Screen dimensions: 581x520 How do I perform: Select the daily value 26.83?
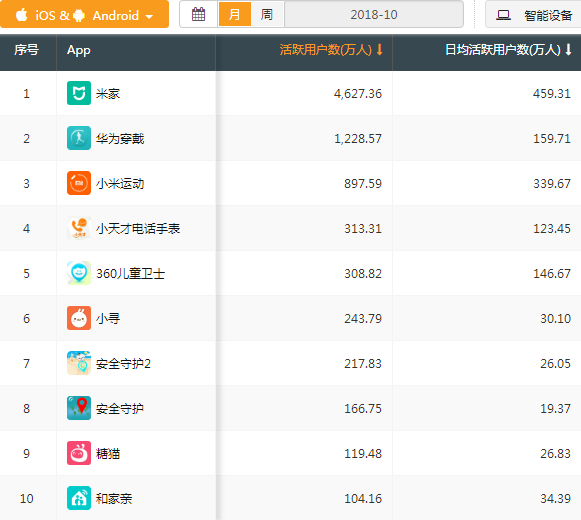pyautogui.click(x=555, y=454)
